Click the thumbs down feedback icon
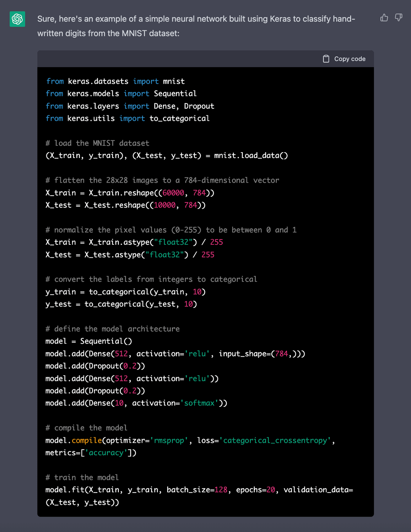This screenshot has width=411, height=532. [398, 17]
